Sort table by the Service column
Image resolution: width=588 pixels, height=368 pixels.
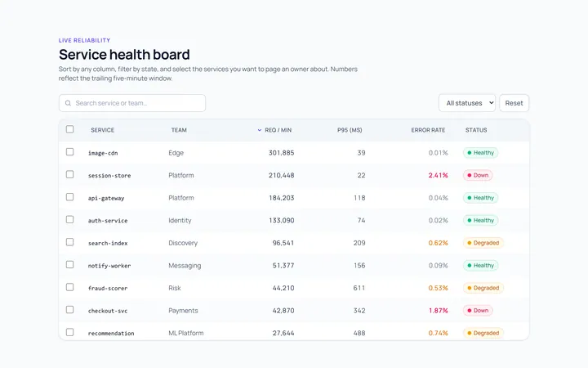tap(102, 130)
